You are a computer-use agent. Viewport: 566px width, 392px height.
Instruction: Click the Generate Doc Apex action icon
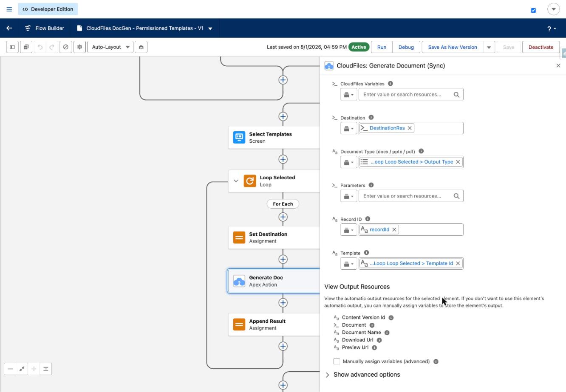(x=239, y=281)
